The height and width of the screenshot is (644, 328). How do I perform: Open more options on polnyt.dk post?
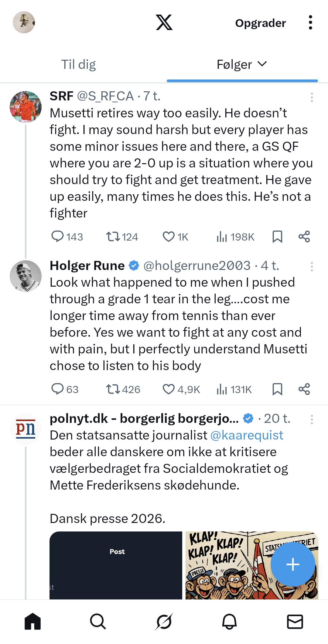click(312, 420)
